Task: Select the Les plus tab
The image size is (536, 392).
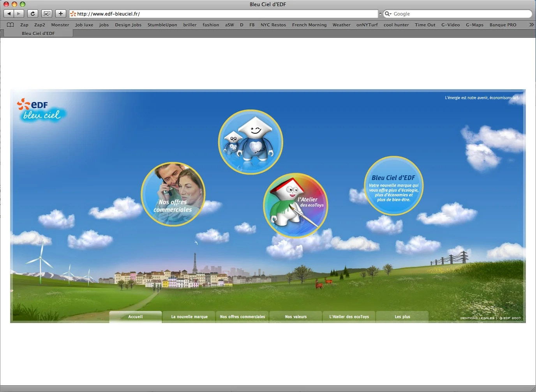Action: point(402,317)
